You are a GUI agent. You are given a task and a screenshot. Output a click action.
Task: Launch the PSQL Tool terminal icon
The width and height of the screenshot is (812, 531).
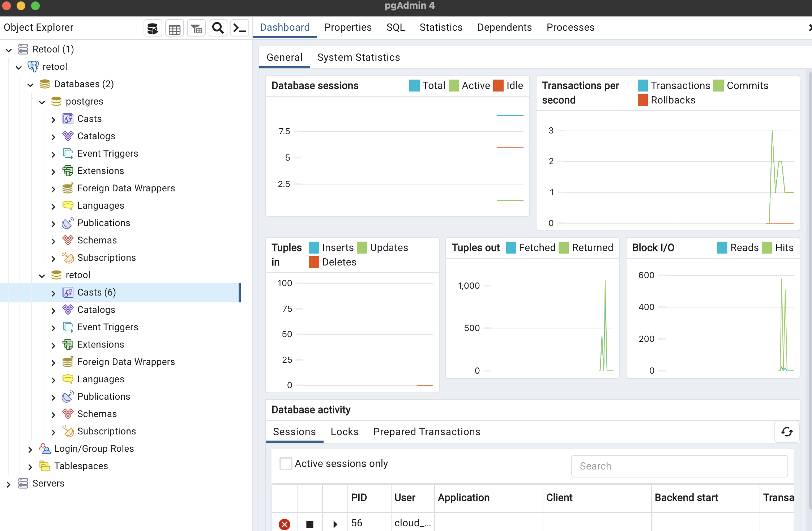(240, 28)
